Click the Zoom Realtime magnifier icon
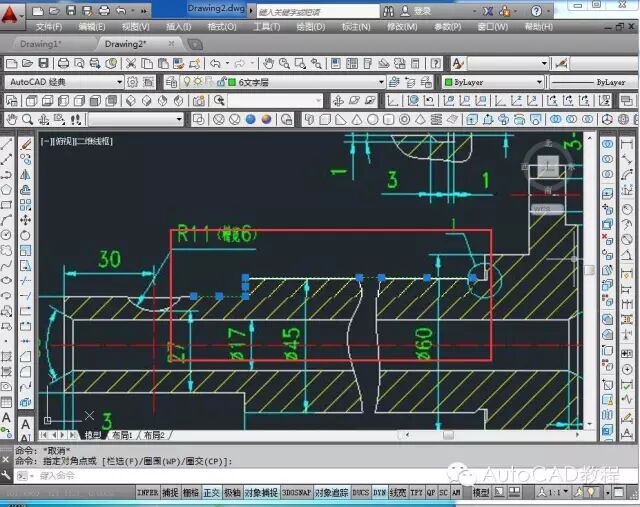This screenshot has width=640, height=507. pos(284,63)
